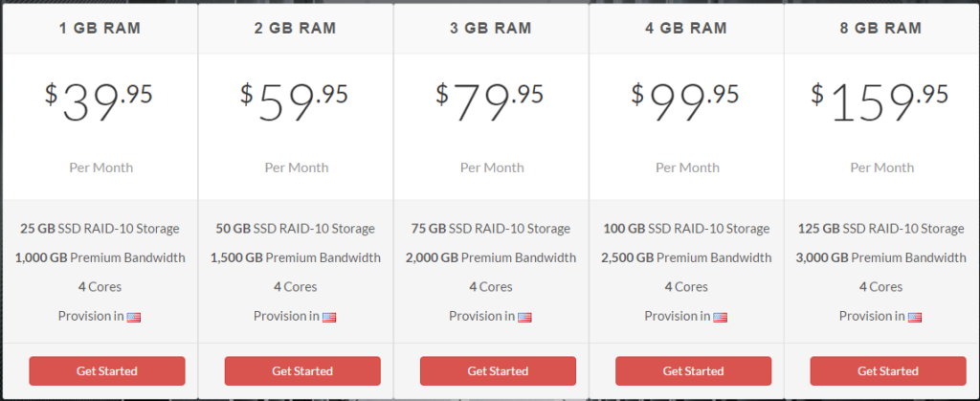Click the $79.95 price text
The width and height of the screenshot is (980, 401).
(490, 100)
